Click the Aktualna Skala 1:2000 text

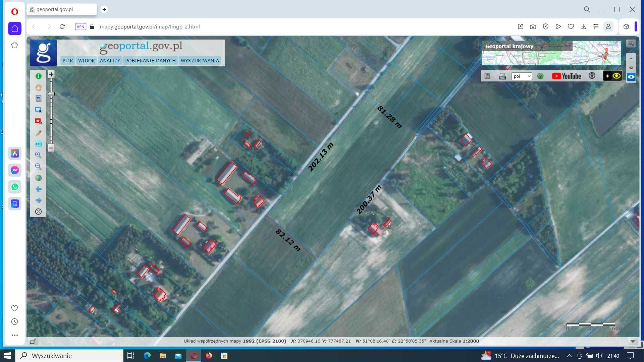click(454, 341)
